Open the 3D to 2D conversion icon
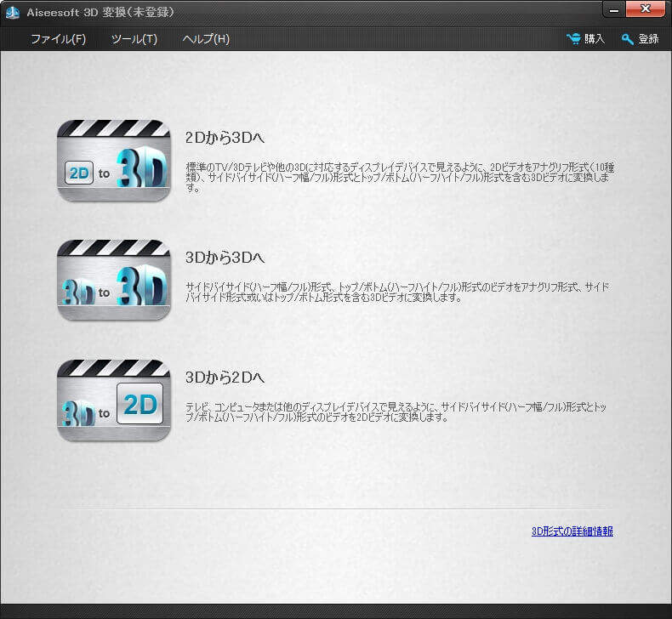 click(114, 400)
